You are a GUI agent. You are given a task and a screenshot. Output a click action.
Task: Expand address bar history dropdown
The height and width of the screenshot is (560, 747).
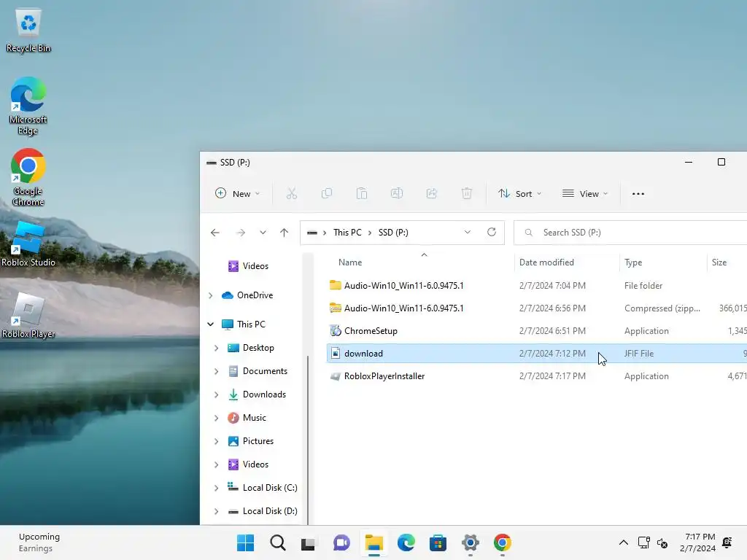click(x=468, y=232)
